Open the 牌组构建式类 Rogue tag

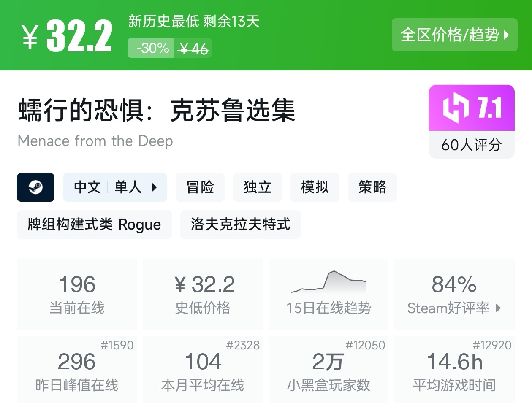[94, 224]
